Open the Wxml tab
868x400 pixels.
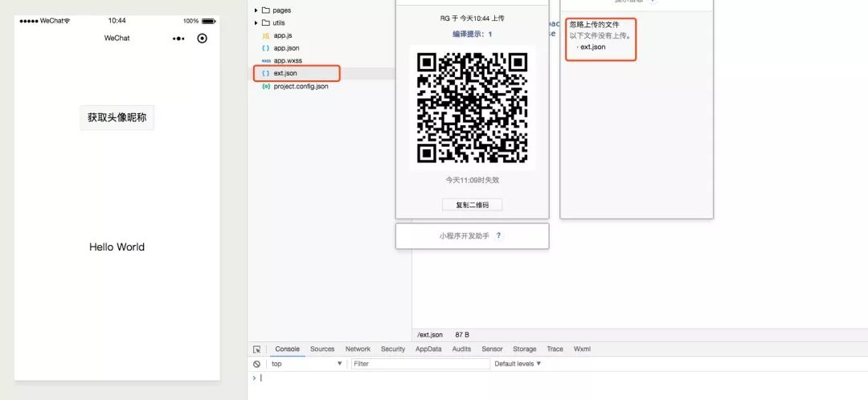582,349
